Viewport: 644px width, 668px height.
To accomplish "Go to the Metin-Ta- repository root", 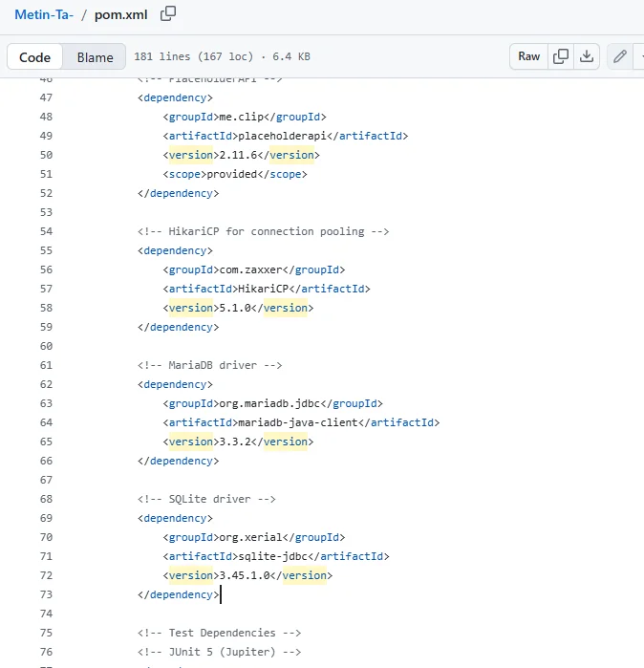I will (x=44, y=15).
